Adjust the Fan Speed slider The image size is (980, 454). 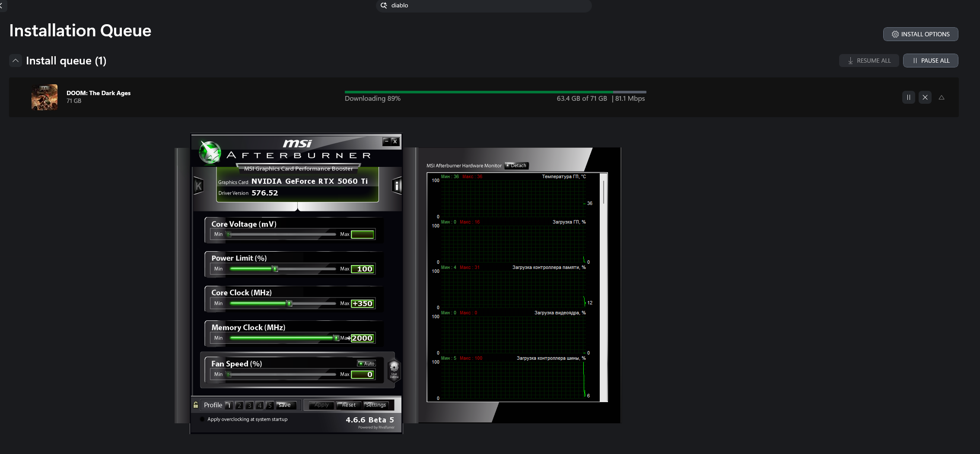pos(282,374)
